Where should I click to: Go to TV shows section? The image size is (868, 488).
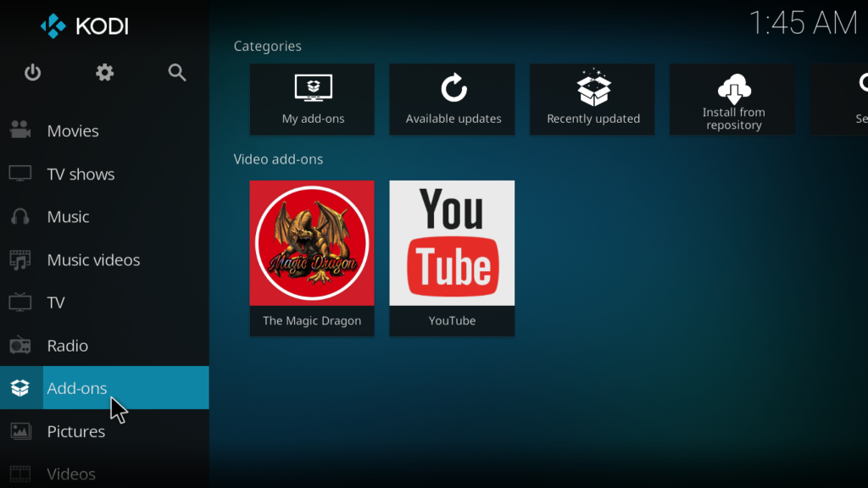[x=81, y=175]
